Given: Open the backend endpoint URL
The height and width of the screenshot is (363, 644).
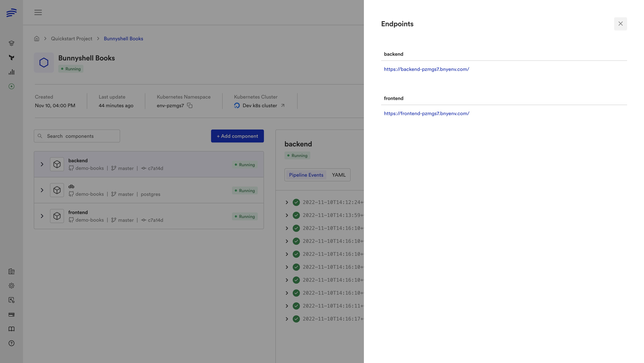Looking at the screenshot, I should [426, 69].
